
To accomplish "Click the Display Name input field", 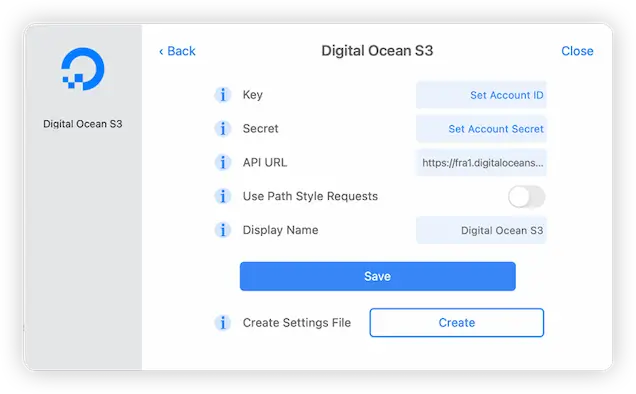I will coord(481,230).
